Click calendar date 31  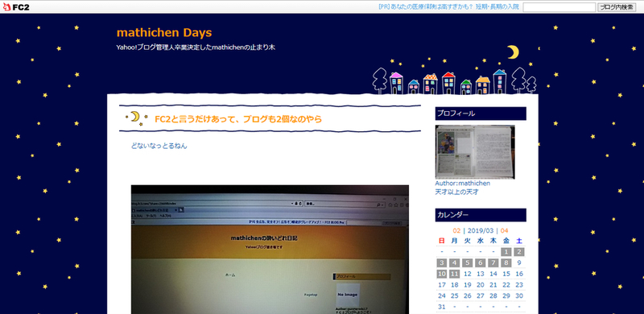coord(441,307)
